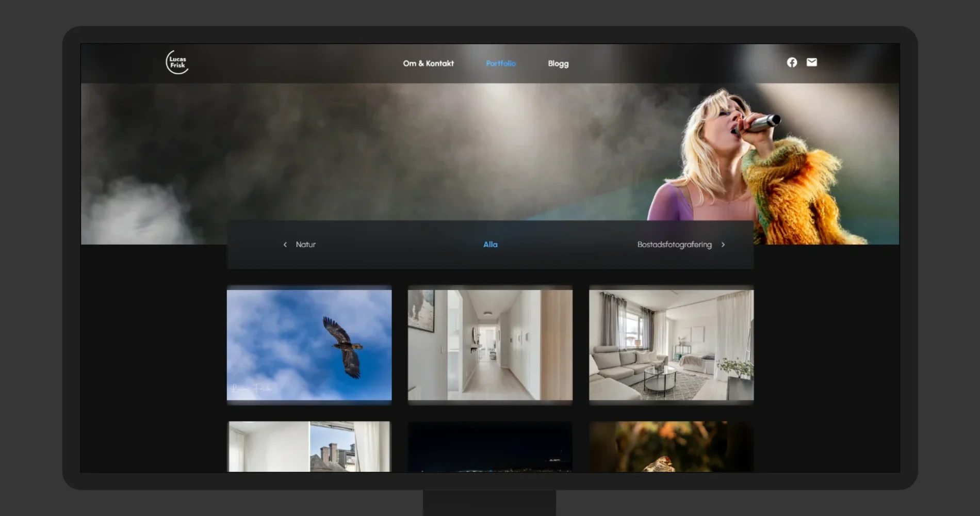Open the Facebook page icon
The height and width of the screenshot is (516, 980).
(x=792, y=62)
